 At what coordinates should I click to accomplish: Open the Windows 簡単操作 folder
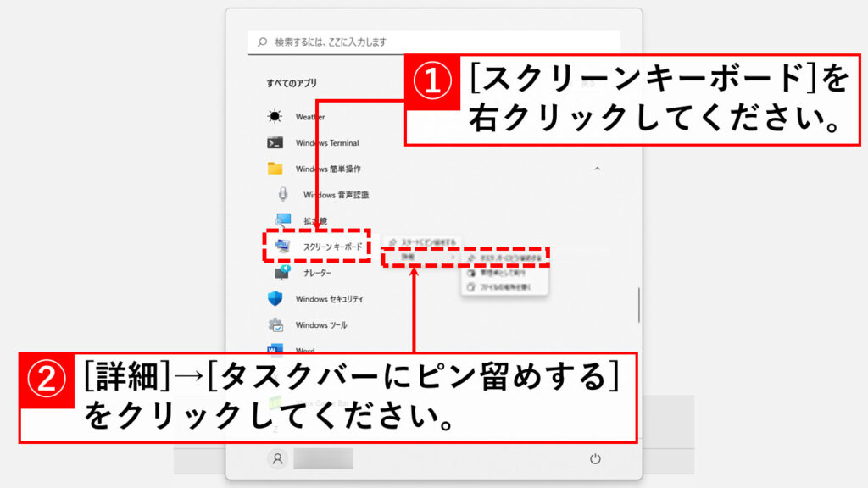314,169
